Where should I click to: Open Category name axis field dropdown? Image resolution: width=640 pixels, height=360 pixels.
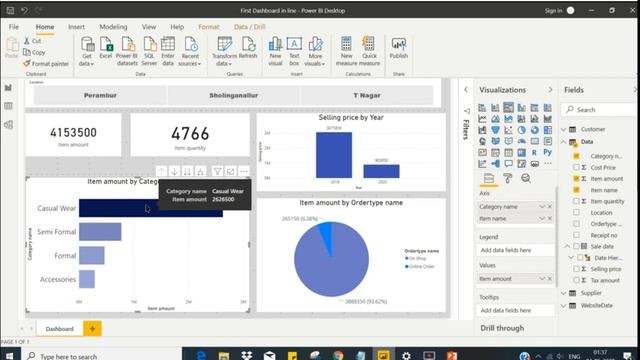tap(542, 207)
